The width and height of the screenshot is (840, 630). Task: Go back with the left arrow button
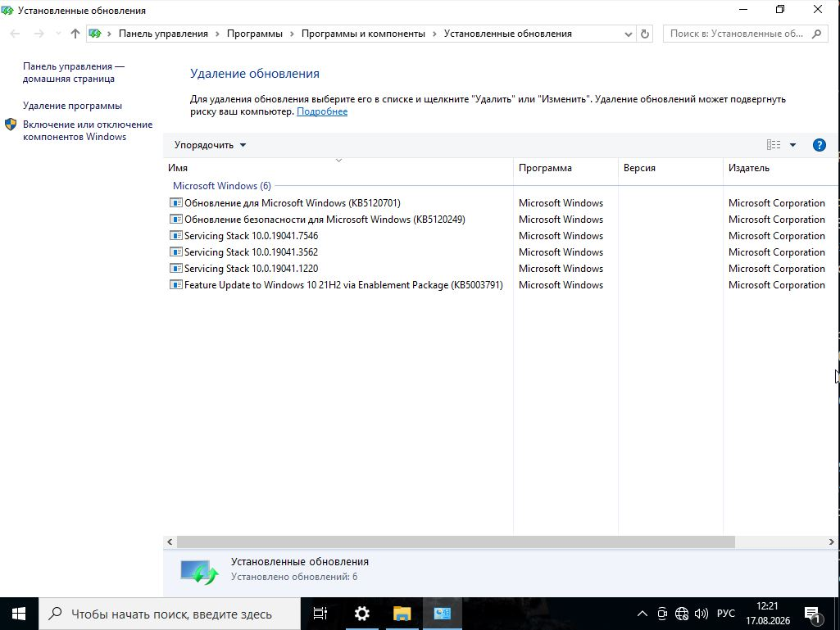pos(15,34)
